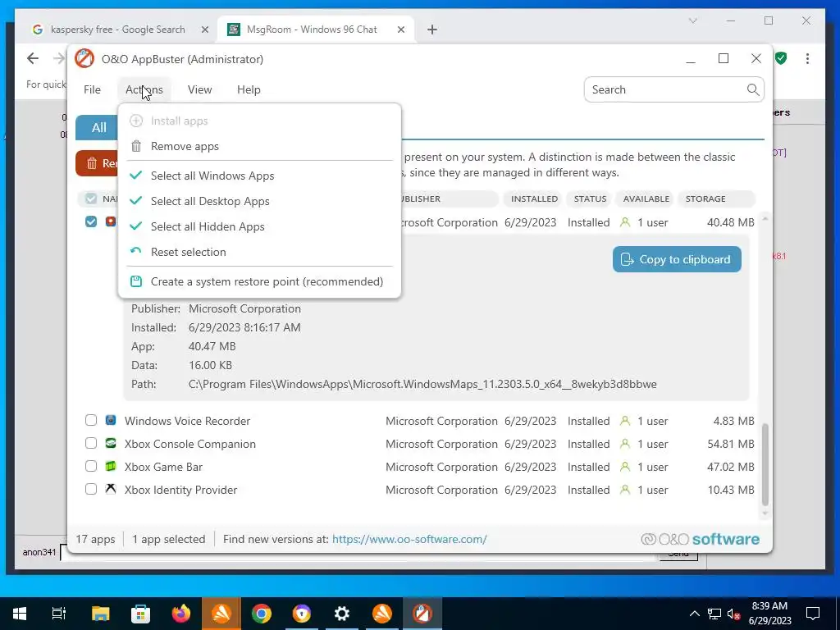Sort by the STORAGE column header
The height and width of the screenshot is (630, 840).
717,199
